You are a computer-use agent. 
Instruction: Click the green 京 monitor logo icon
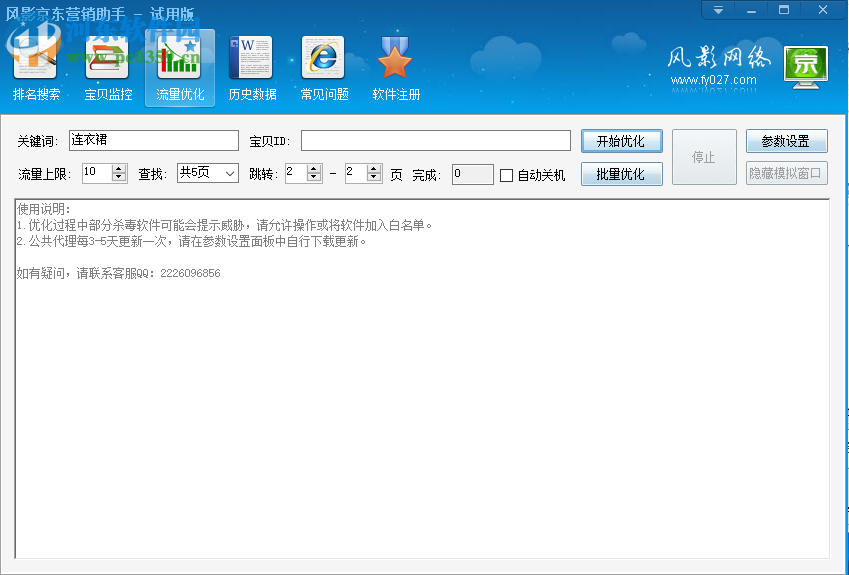click(806, 67)
